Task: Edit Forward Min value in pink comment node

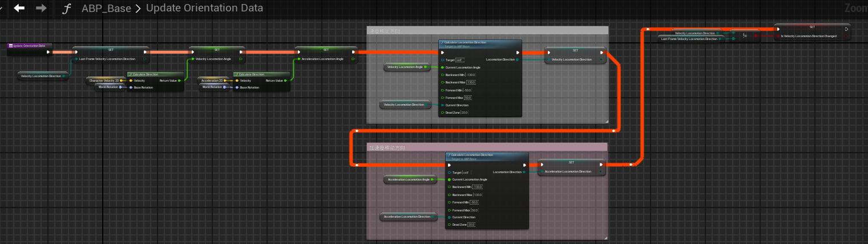Action: [x=474, y=202]
